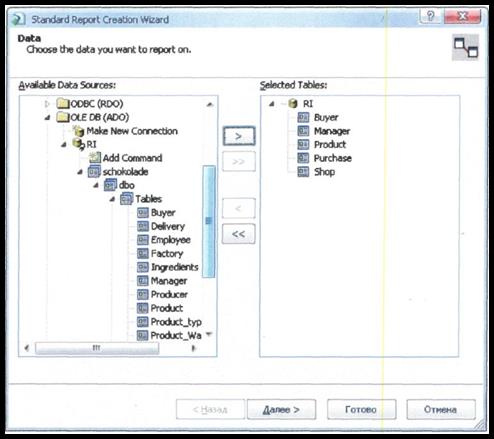Collapse the RI node in Selected Tables
494x439 pixels.
pyautogui.click(x=272, y=104)
